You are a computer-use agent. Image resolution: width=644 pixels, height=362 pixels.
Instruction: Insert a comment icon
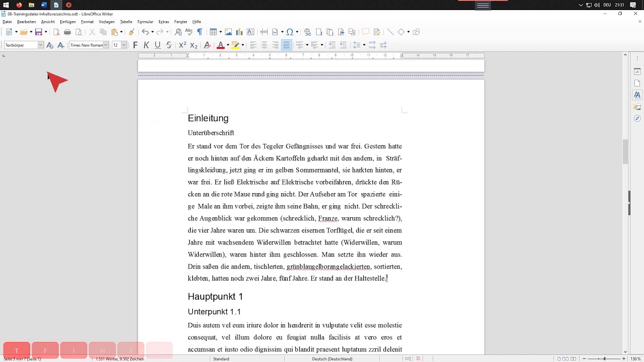coord(366,32)
